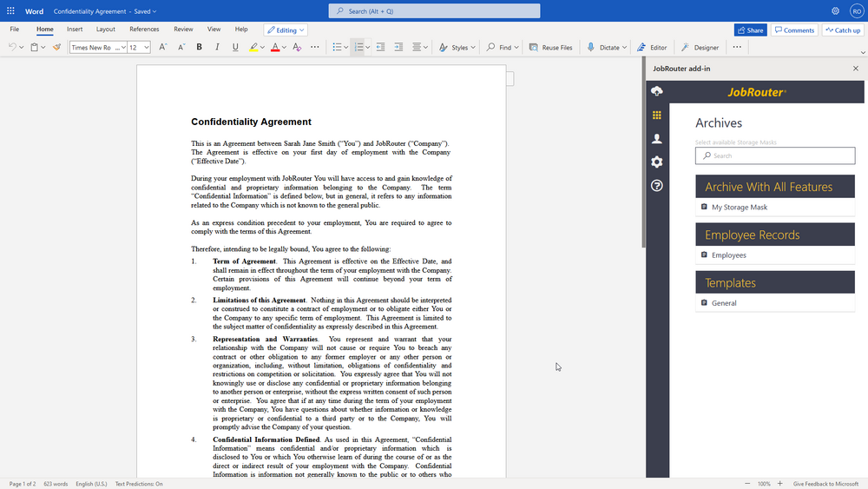Open the Help tab
Viewport: 868px width, 489px height.
[241, 30]
